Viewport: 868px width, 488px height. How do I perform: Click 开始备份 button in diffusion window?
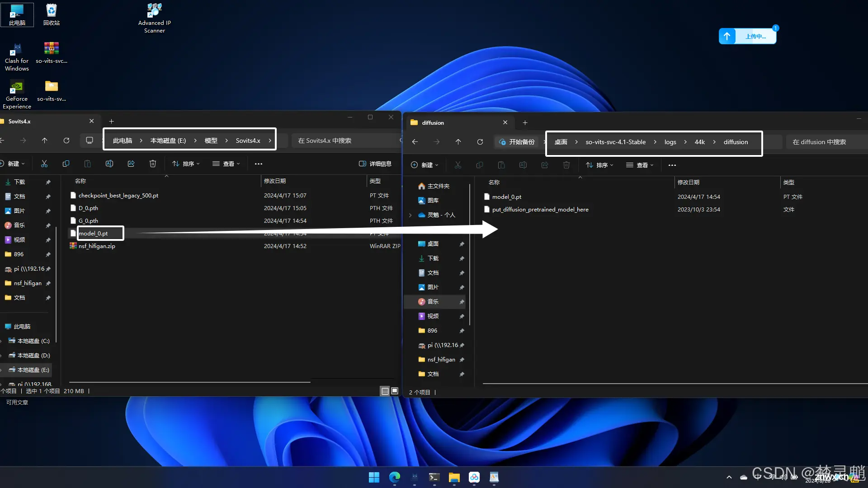point(516,142)
